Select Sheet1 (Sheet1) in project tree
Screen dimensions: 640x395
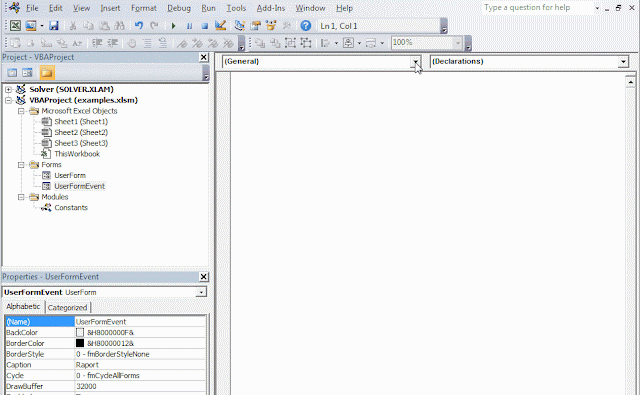point(81,122)
